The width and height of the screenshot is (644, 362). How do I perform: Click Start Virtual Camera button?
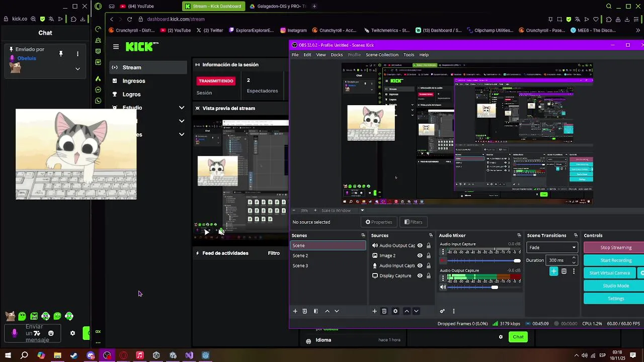pos(609,273)
